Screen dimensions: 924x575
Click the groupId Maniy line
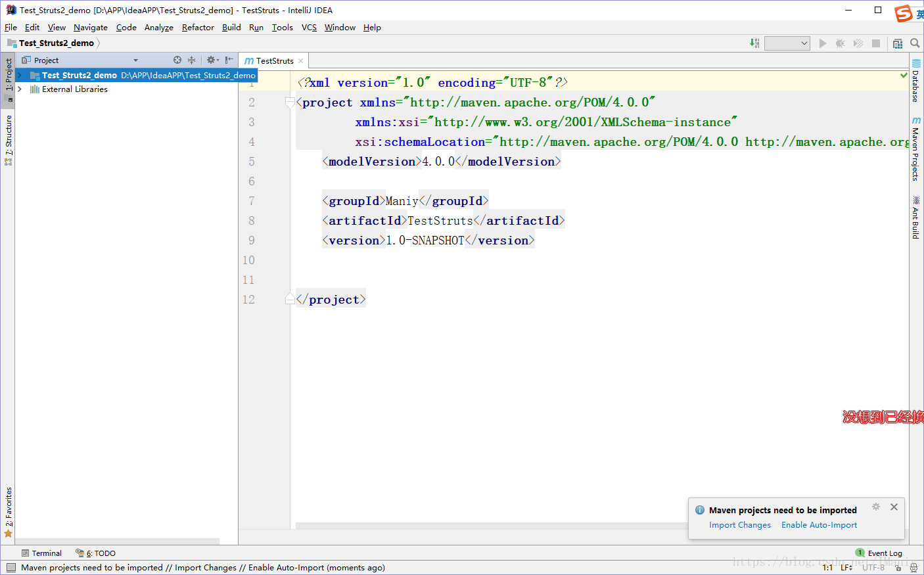point(405,201)
